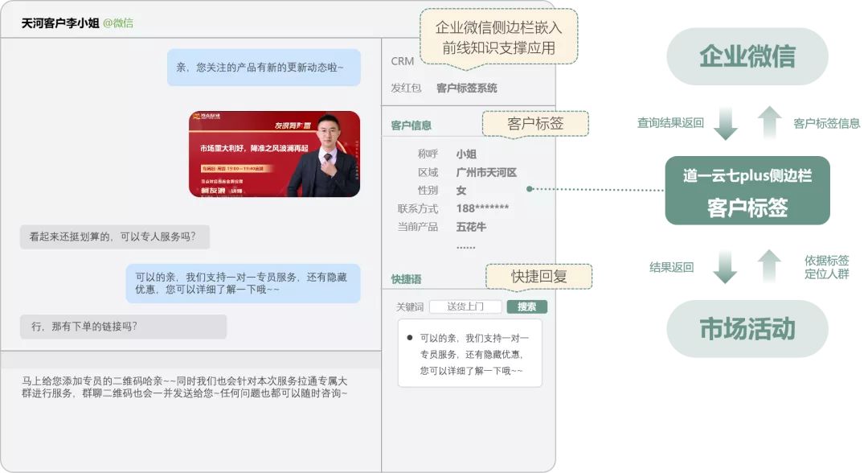This screenshot has height=473, width=868.
Task: Click the 联系方式 value 188*******
Action: pos(482,209)
